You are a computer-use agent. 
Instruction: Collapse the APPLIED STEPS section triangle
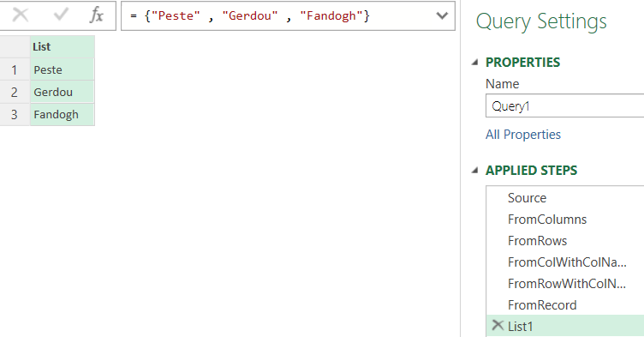pos(475,170)
